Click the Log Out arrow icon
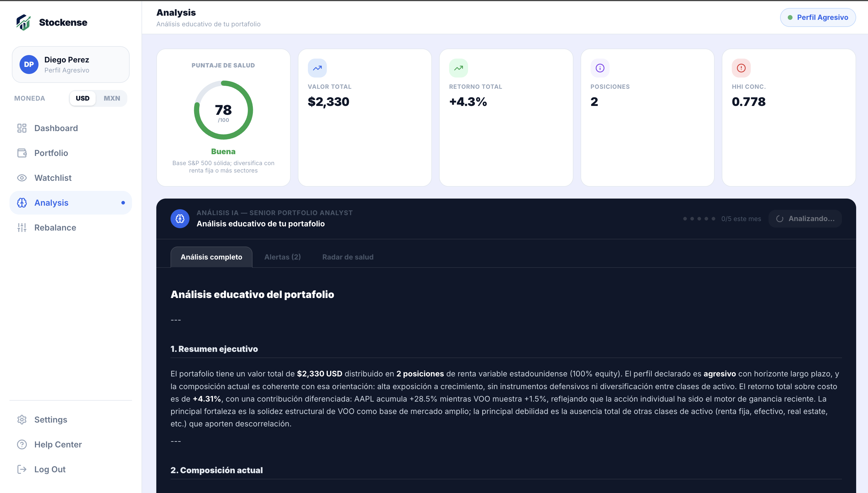This screenshot has width=868, height=493. (x=22, y=469)
